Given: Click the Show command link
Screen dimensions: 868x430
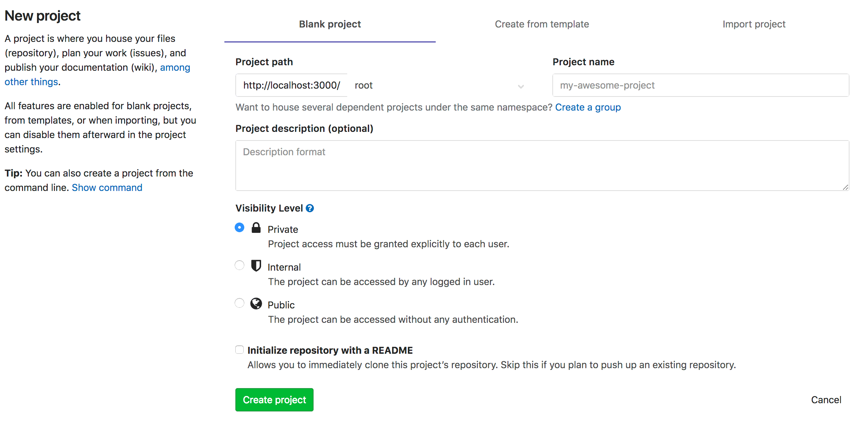Looking at the screenshot, I should pyautogui.click(x=107, y=188).
